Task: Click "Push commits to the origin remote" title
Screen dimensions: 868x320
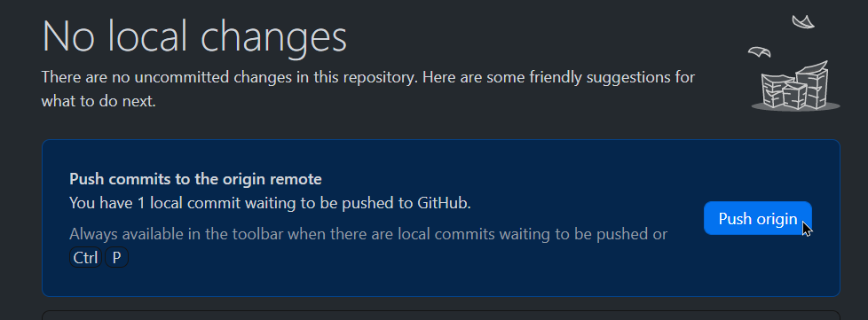Action: tap(195, 179)
